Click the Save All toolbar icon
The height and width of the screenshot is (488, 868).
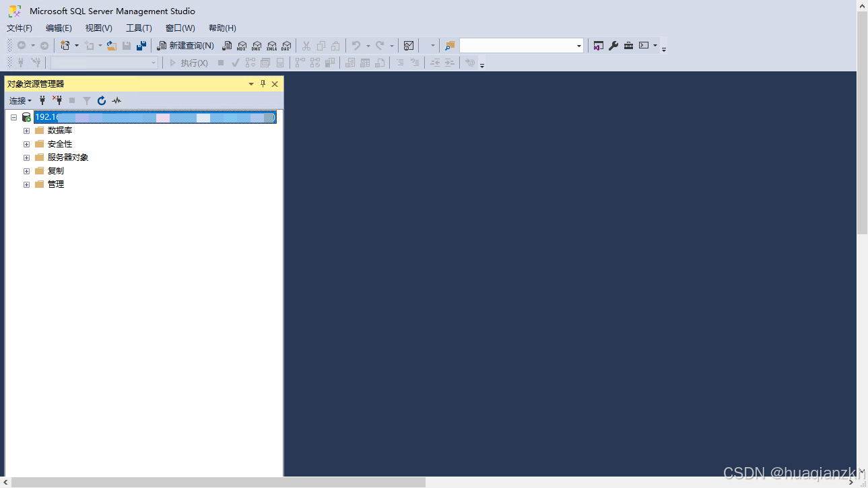pos(141,46)
